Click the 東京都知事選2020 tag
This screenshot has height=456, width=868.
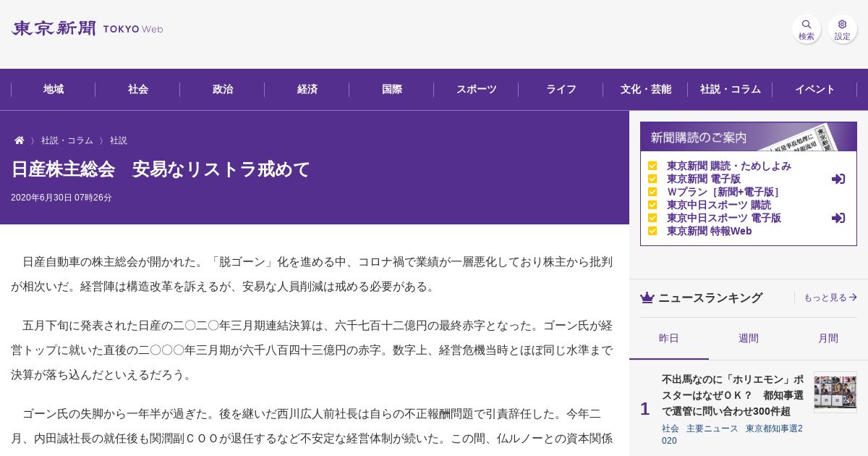732,434
